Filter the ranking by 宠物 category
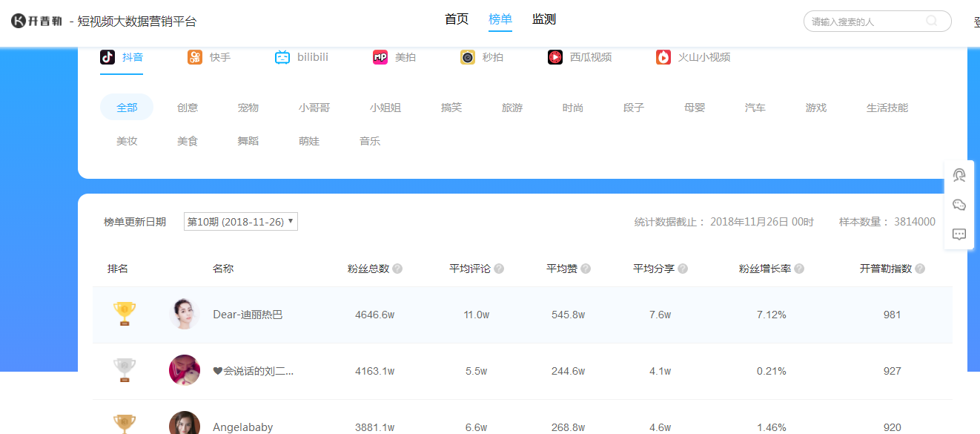 click(248, 107)
